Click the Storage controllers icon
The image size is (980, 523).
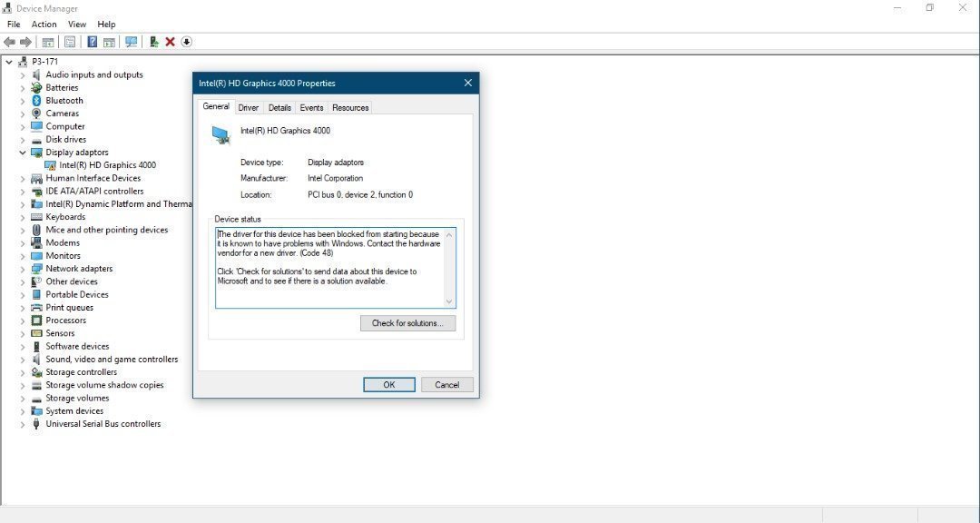click(x=36, y=372)
